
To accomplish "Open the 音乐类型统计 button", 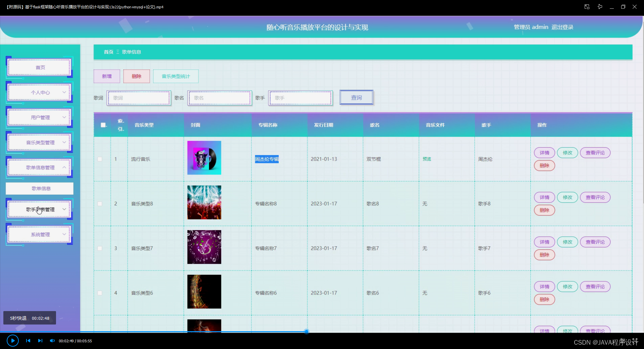I will pyautogui.click(x=176, y=76).
